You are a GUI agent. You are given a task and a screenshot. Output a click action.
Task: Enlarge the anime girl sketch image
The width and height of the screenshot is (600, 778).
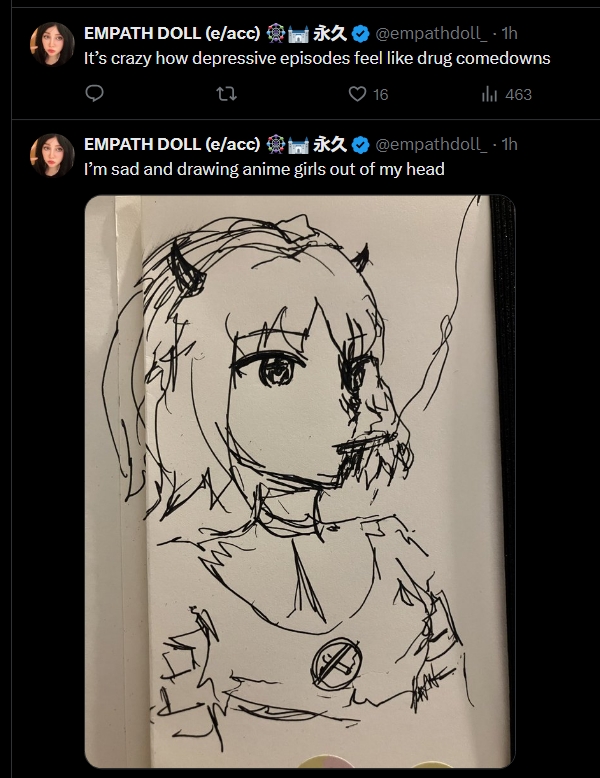[300, 481]
